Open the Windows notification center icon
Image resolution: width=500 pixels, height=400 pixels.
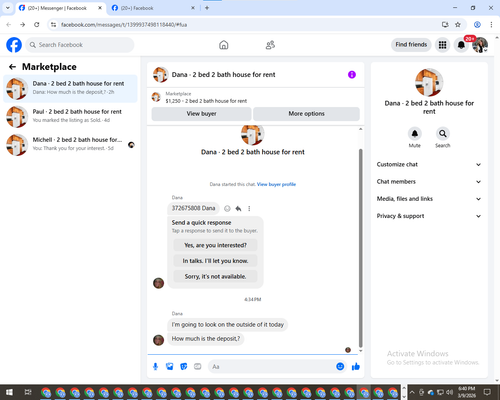click(487, 392)
